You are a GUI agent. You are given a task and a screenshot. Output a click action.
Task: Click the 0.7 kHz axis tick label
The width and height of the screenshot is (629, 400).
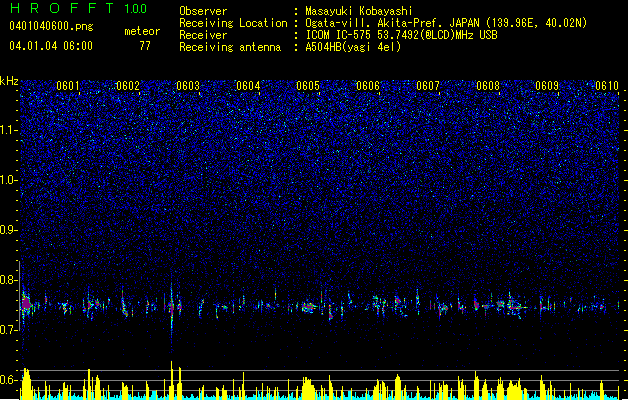coord(9,330)
